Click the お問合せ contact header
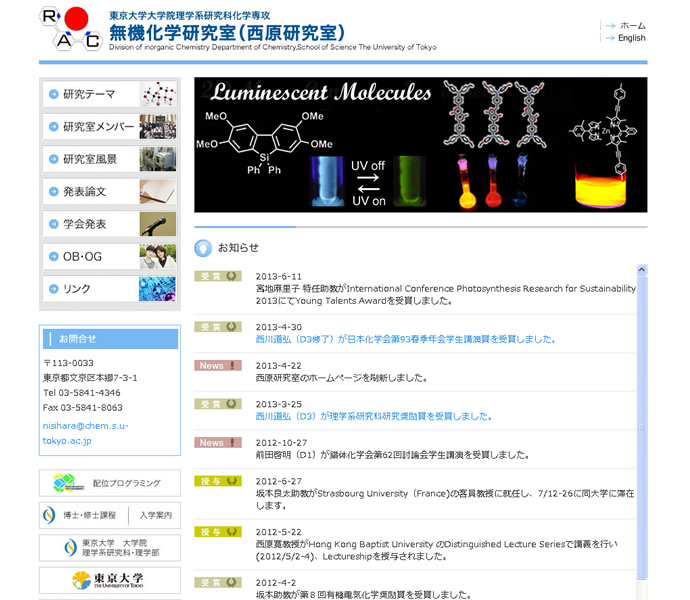 point(110,339)
